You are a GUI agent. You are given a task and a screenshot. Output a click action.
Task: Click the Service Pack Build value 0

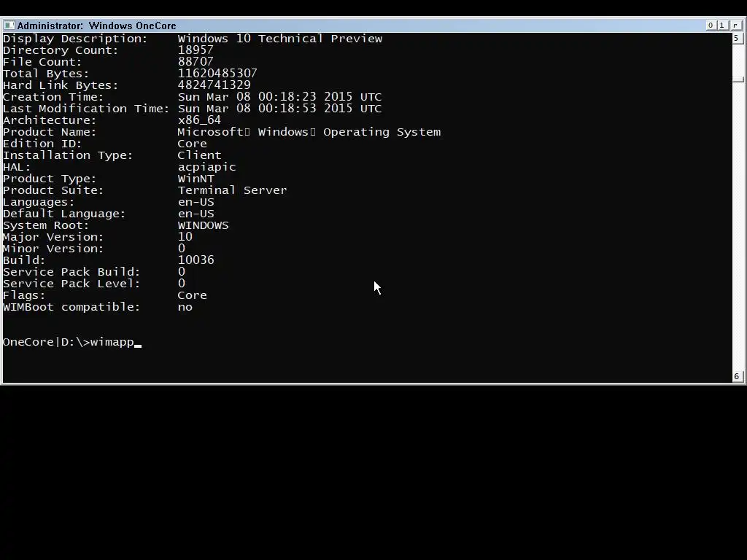click(182, 272)
